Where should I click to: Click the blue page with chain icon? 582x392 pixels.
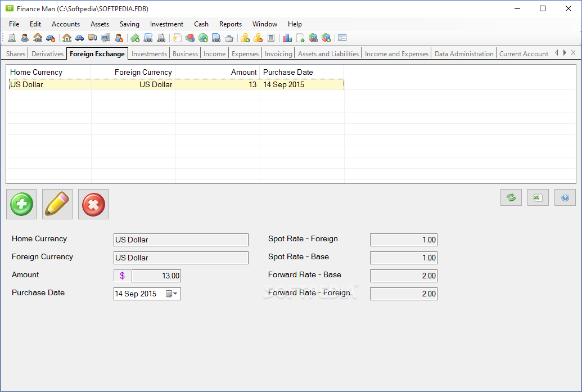click(216, 38)
